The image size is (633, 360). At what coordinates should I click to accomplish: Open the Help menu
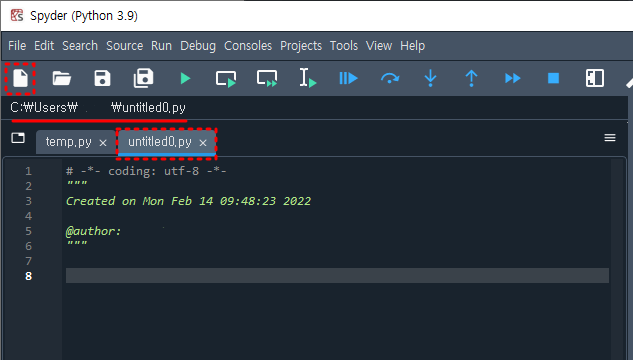tap(412, 46)
